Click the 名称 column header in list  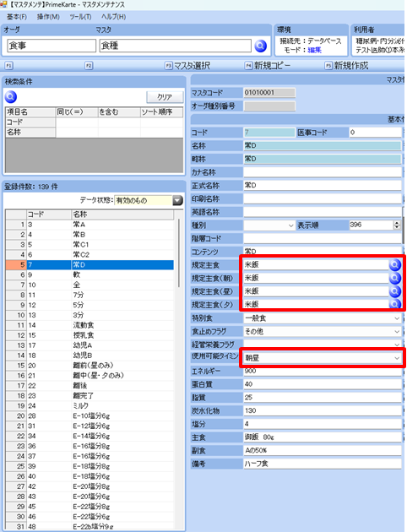(122, 214)
